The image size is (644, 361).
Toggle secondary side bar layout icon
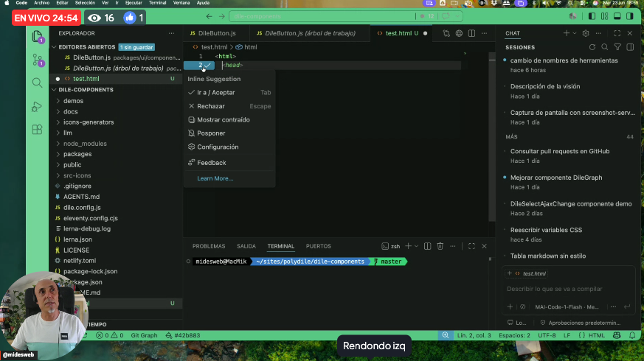click(x=630, y=16)
